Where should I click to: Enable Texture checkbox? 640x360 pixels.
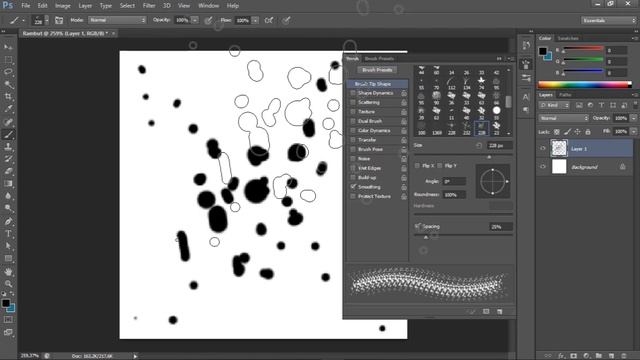(353, 112)
